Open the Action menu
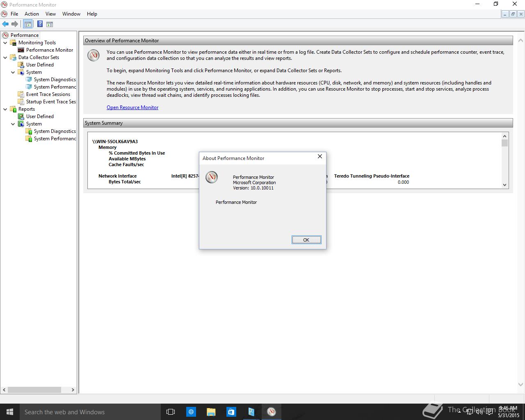Image resolution: width=525 pixels, height=420 pixels. (32, 14)
